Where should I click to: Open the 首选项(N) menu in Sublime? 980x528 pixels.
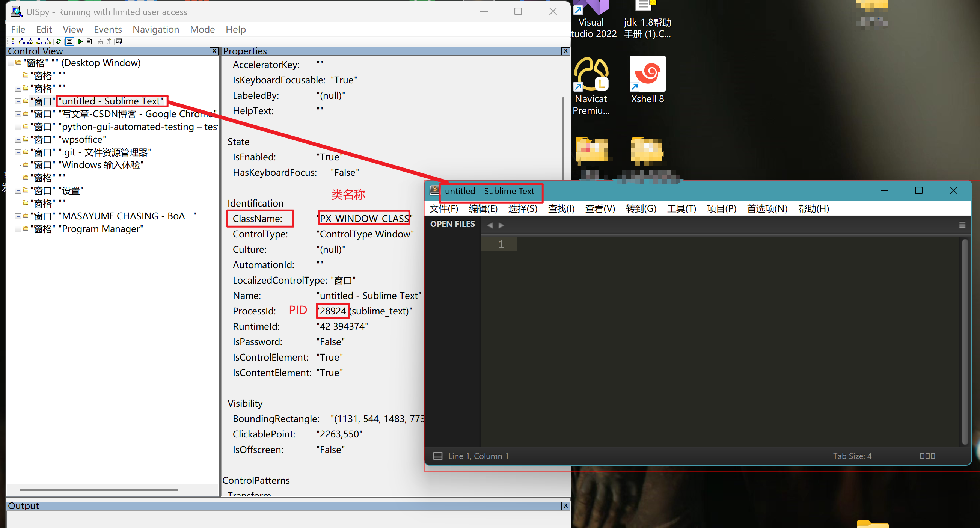[767, 209]
